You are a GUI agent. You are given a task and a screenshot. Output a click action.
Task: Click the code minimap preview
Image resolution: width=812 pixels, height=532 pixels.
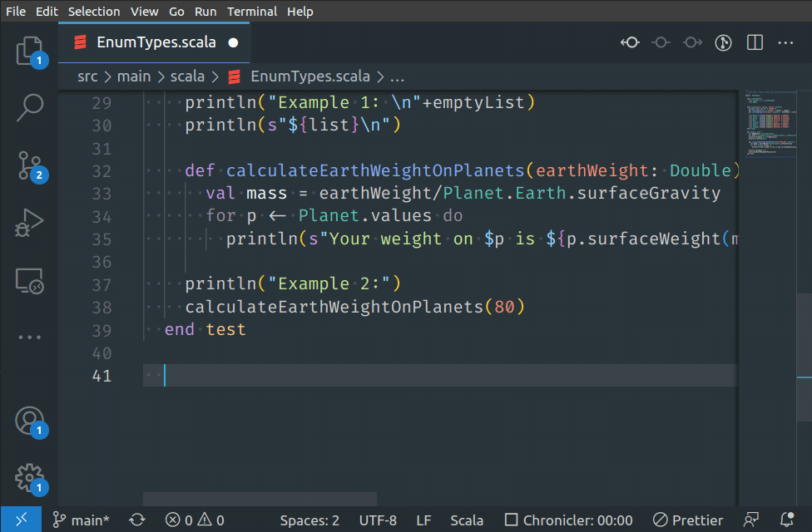point(770,123)
